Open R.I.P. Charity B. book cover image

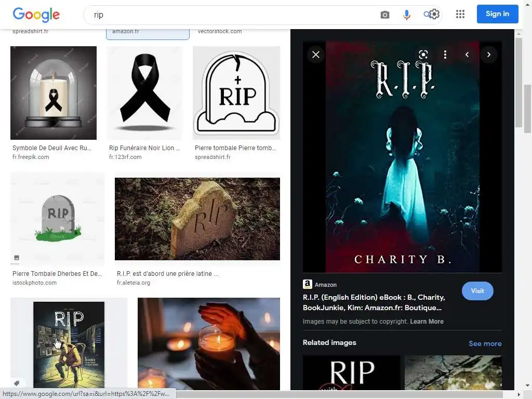pos(403,157)
